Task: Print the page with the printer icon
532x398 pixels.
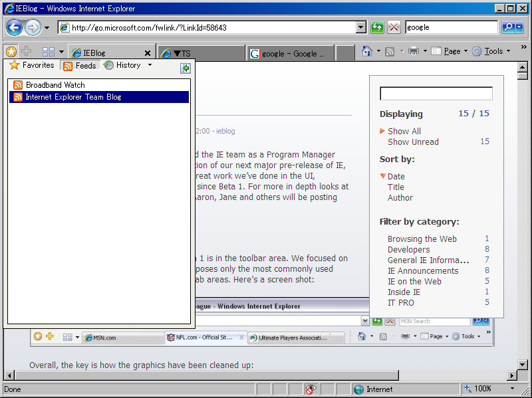Action: click(x=414, y=51)
